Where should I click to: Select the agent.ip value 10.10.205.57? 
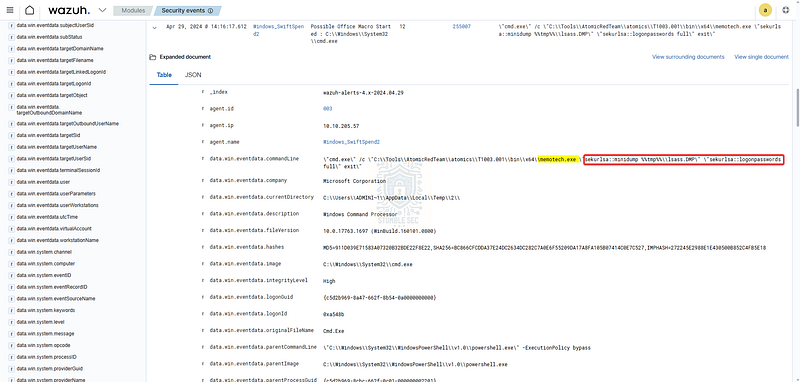pyautogui.click(x=341, y=125)
